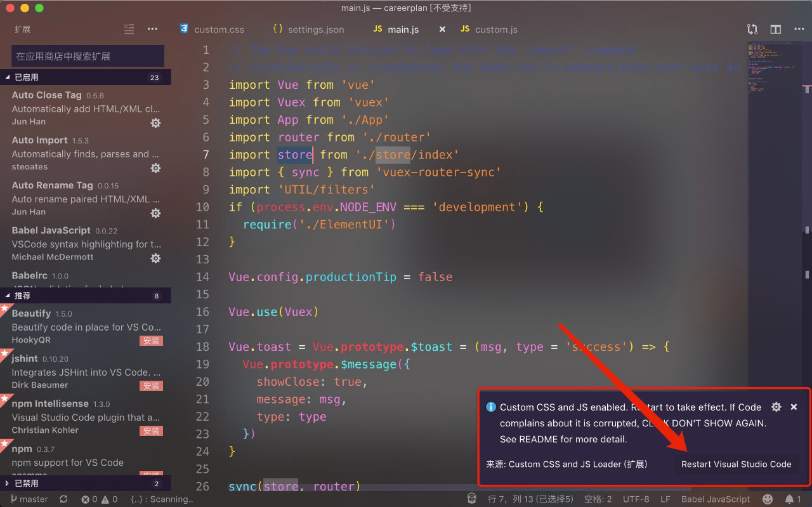Open the npm Intellisense extension details
Image resolution: width=812 pixels, height=507 pixels.
pos(86,417)
